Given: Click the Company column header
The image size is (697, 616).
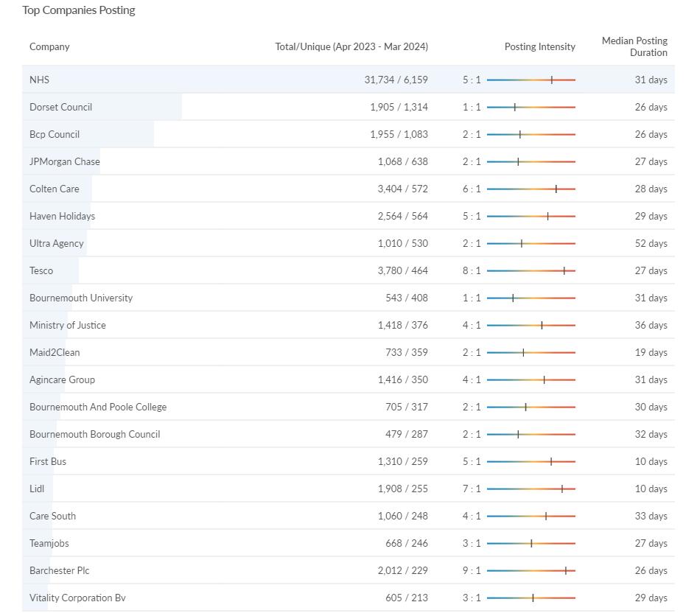Looking at the screenshot, I should pyautogui.click(x=49, y=46).
